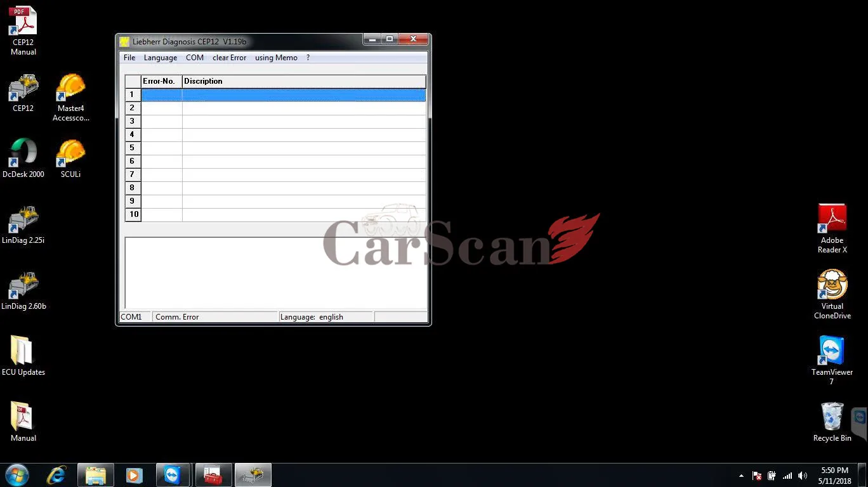Select the Master4 Accessco desktop shortcut

(x=71, y=97)
